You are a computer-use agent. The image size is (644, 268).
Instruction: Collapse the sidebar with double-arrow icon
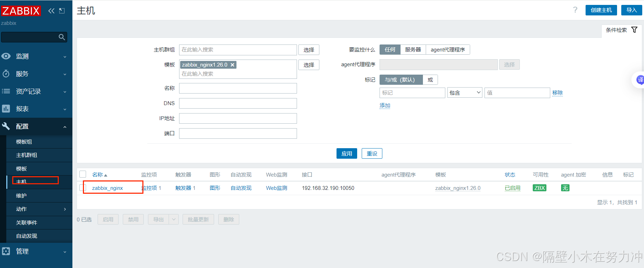click(x=51, y=11)
